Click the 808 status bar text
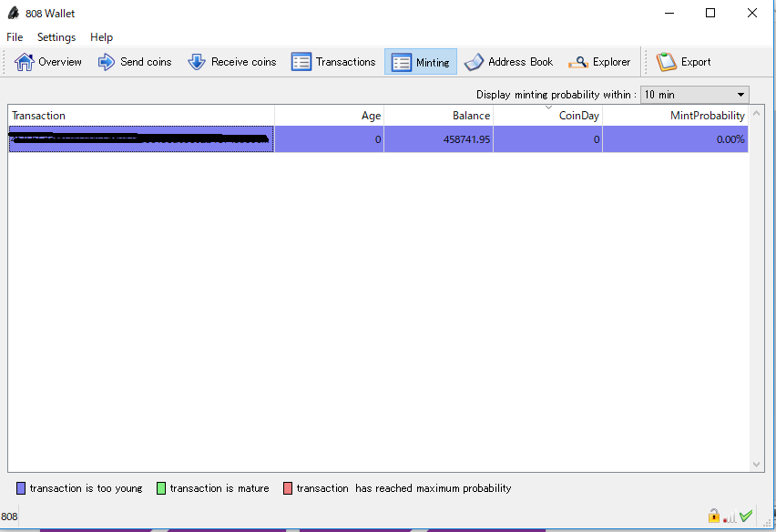Screen dimensions: 776x532 (9, 517)
